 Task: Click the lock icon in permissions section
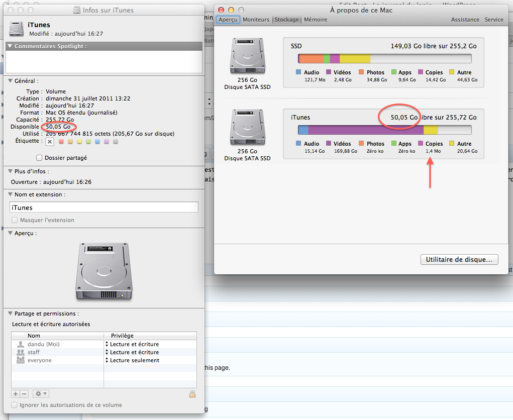point(192,394)
